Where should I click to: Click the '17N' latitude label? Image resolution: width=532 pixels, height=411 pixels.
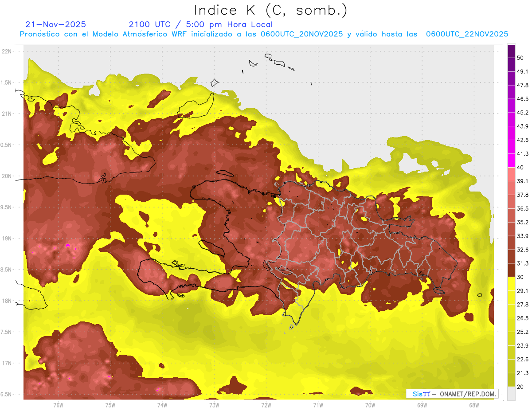tap(7, 363)
